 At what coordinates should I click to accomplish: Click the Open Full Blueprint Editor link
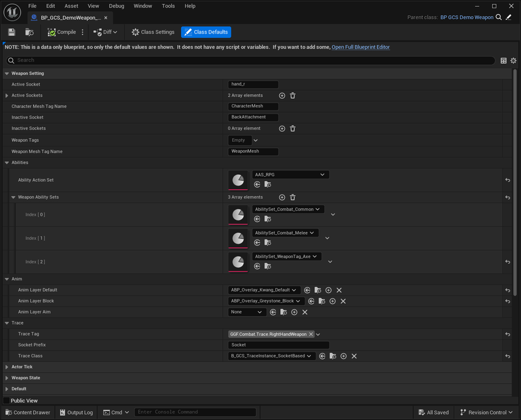pos(361,47)
